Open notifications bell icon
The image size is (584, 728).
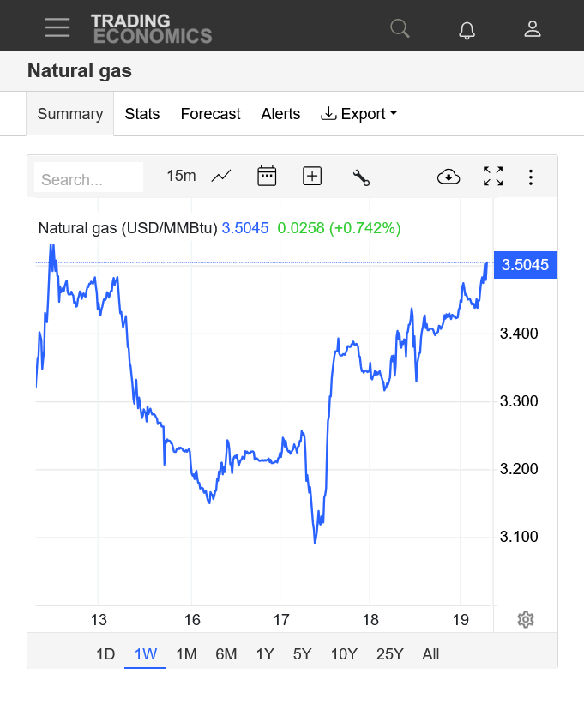467,30
